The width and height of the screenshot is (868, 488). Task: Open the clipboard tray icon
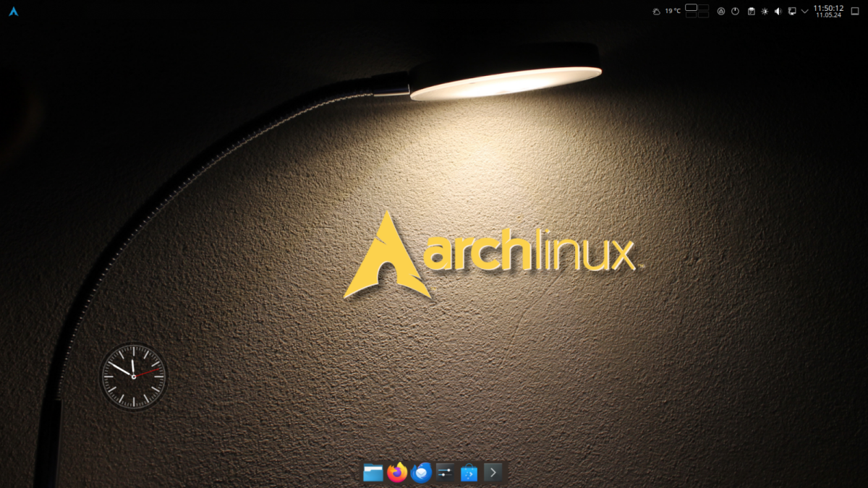(x=751, y=12)
